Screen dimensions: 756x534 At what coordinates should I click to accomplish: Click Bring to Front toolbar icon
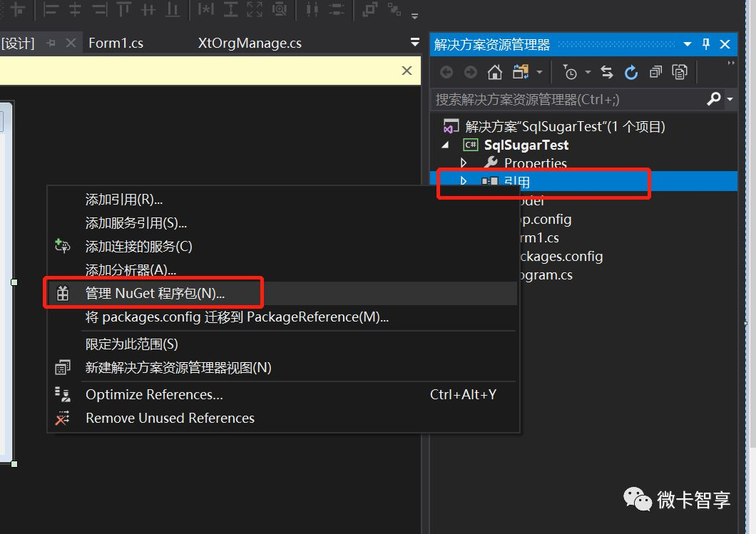(x=370, y=9)
